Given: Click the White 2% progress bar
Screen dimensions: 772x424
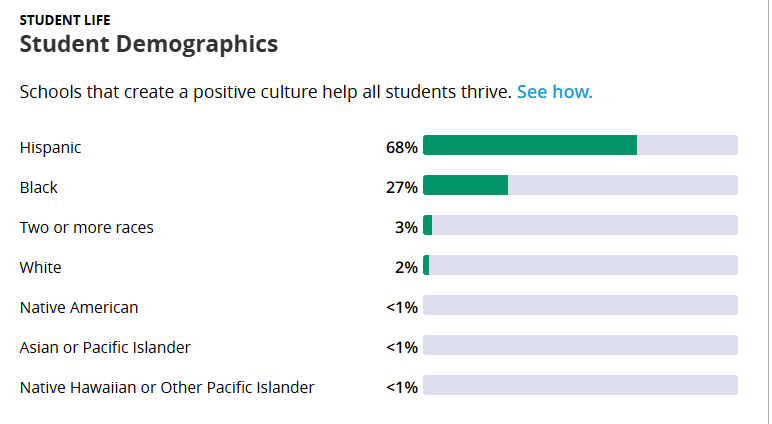Looking at the screenshot, I should pos(580,265).
